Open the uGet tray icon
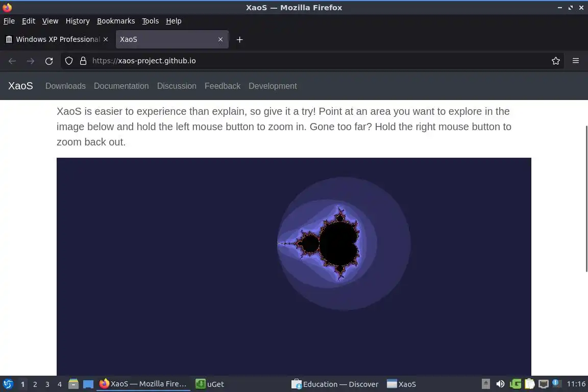 515,384
